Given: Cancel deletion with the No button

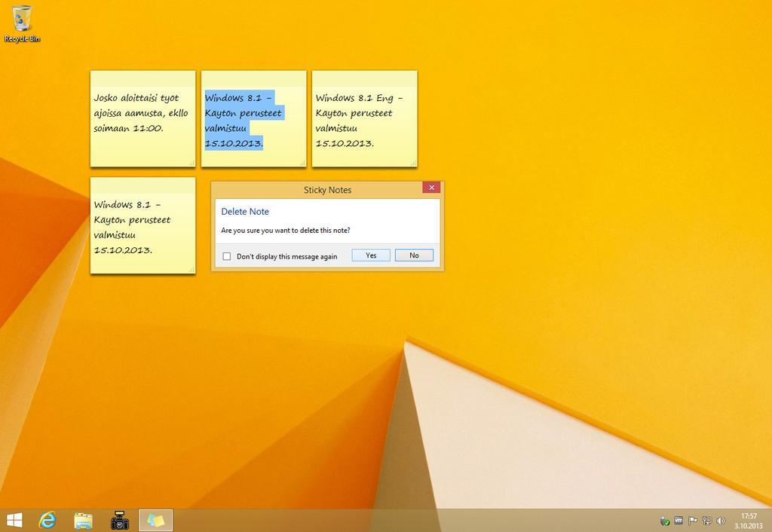Looking at the screenshot, I should coord(414,255).
